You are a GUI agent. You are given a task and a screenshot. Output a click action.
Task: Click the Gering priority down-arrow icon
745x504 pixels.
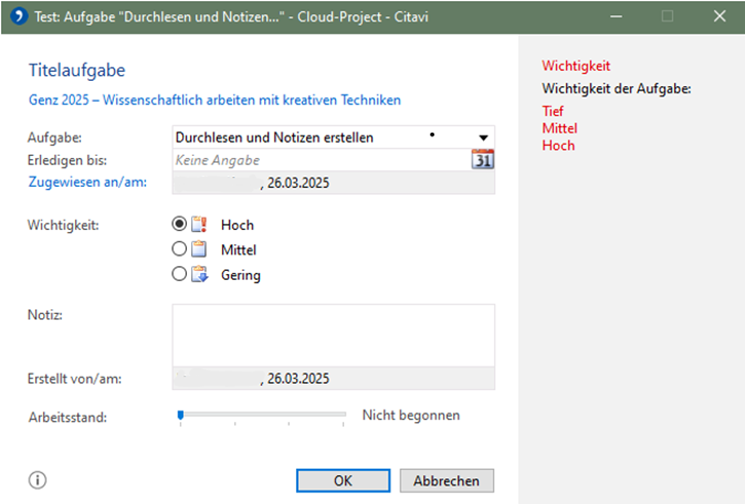[199, 275]
